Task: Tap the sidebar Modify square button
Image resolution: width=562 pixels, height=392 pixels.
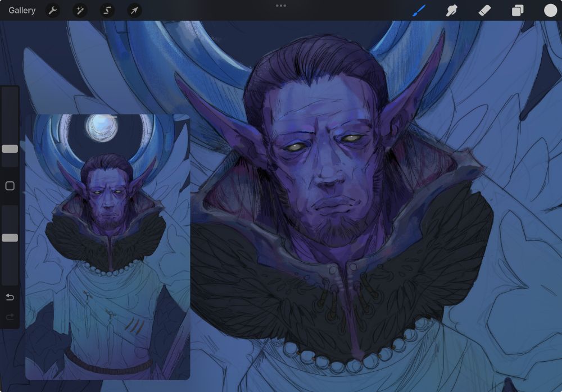Action: pyautogui.click(x=10, y=185)
